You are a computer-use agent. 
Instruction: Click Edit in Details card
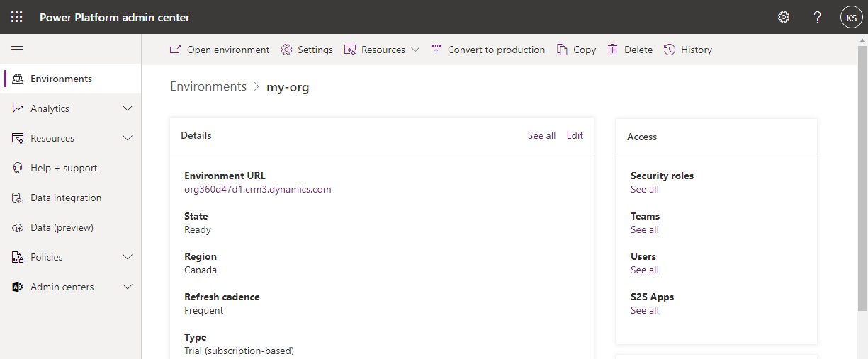(575, 135)
